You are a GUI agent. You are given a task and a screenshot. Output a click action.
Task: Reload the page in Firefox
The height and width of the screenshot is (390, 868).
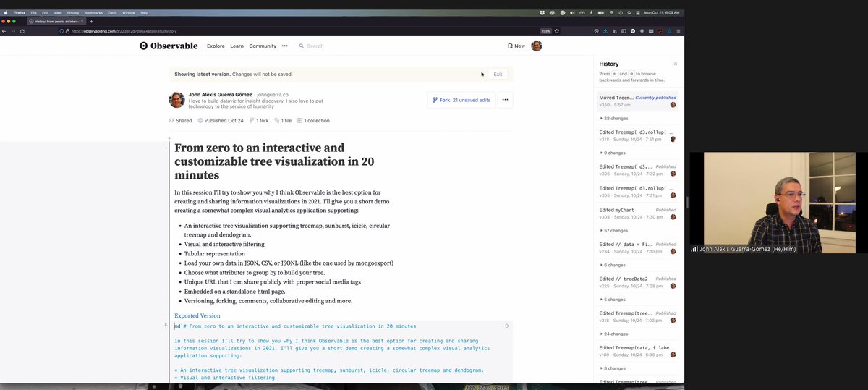pos(22,31)
